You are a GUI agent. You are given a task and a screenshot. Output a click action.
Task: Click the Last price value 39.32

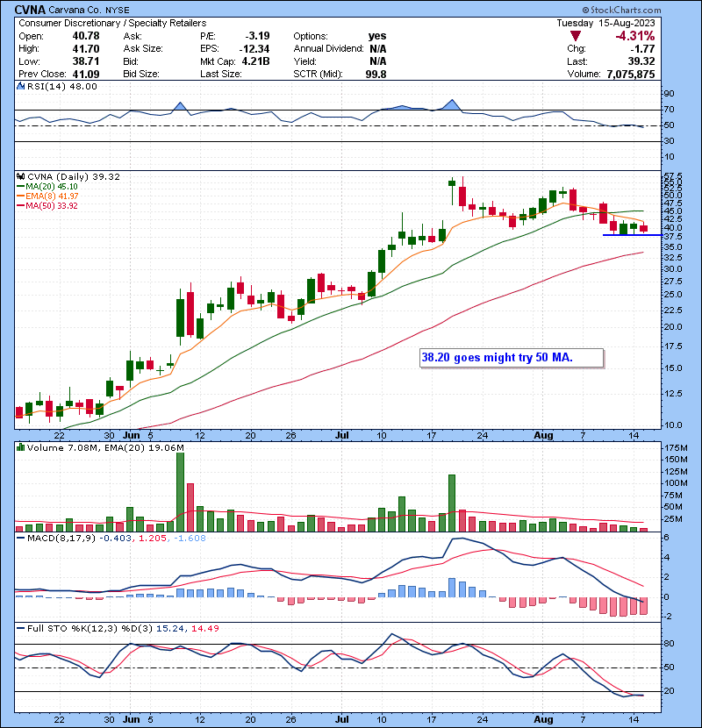pos(641,61)
